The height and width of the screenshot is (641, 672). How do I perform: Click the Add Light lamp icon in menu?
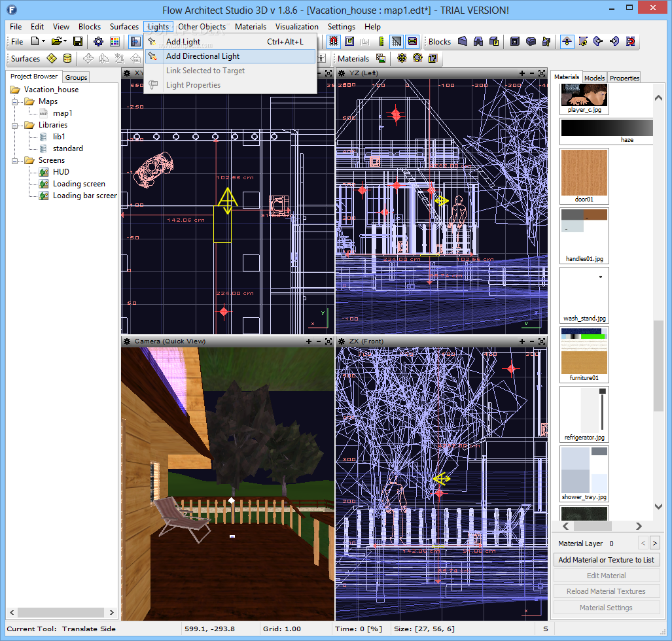[x=152, y=42]
